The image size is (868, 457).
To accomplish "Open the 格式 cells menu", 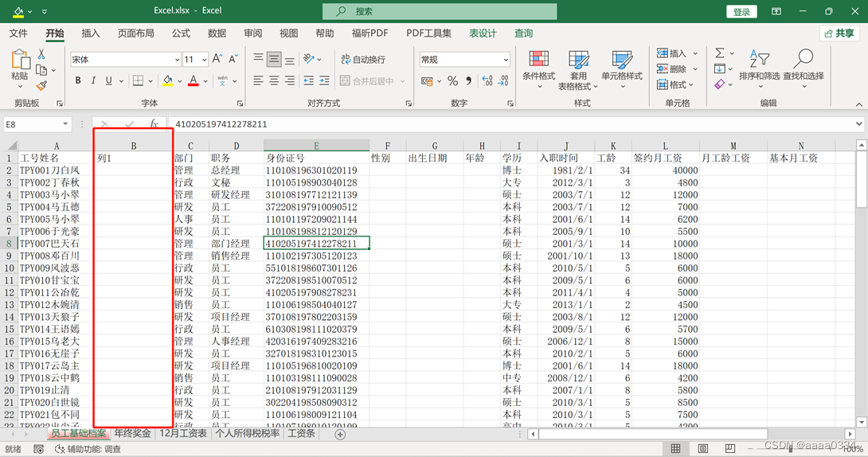I will tap(674, 84).
